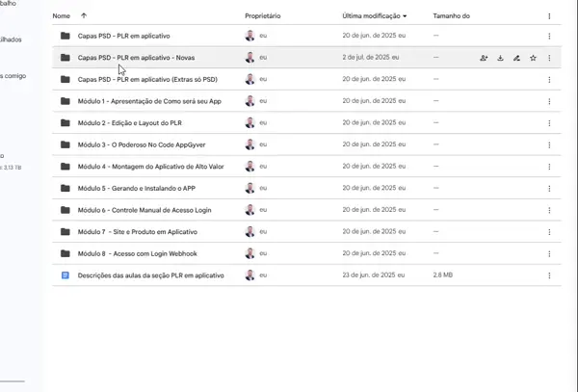The image size is (578, 392).
Task: Toggle the sort direction arrow next to Nome
Action: tap(84, 16)
